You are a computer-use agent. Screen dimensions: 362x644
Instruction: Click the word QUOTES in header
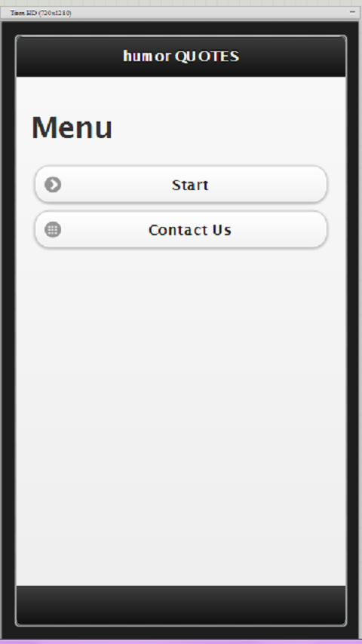tap(207, 56)
